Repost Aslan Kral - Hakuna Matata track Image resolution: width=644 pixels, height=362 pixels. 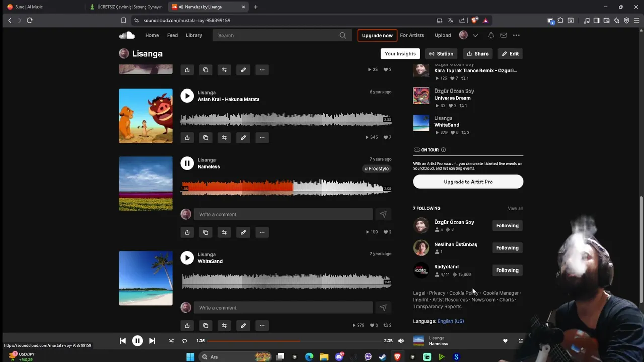[x=224, y=138]
